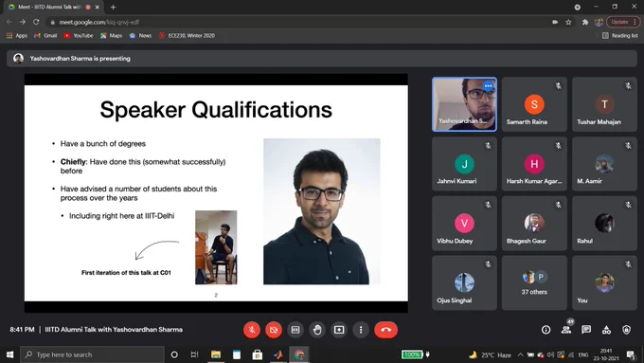Select Samarth Raina's participant tile
The height and width of the screenshot is (363, 644).
pyautogui.click(x=534, y=104)
